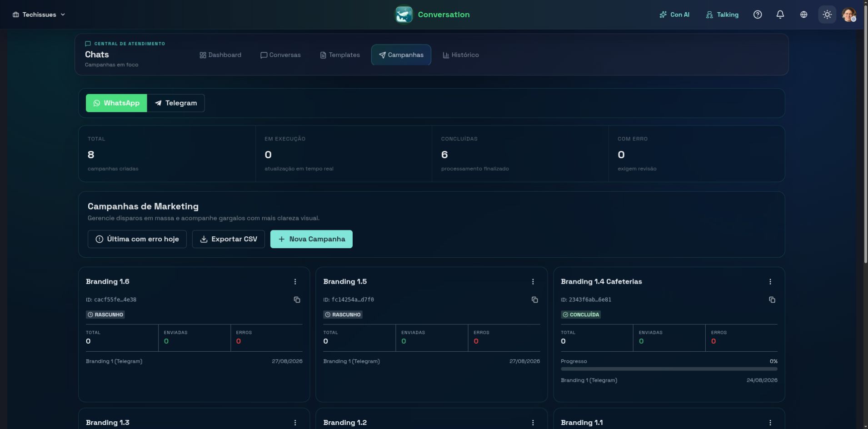The height and width of the screenshot is (429, 868).
Task: Open options menu for Branding 1.3
Action: tap(295, 423)
